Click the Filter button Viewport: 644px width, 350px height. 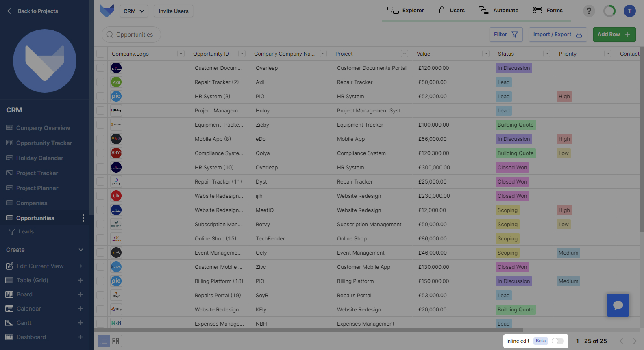[506, 35]
